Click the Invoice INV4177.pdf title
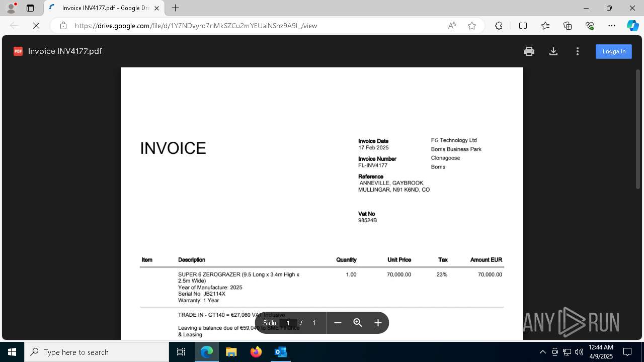The height and width of the screenshot is (362, 644). (x=65, y=51)
